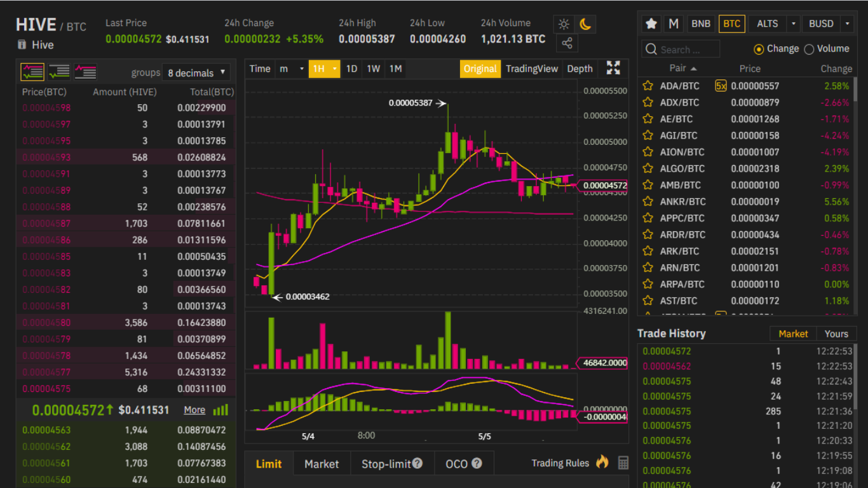868x488 pixels.
Task: Click the Time chart button
Action: tap(260, 69)
